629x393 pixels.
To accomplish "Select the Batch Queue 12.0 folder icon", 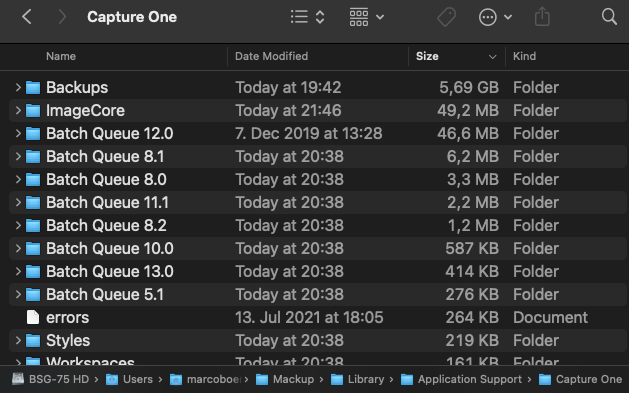I will coord(33,134).
